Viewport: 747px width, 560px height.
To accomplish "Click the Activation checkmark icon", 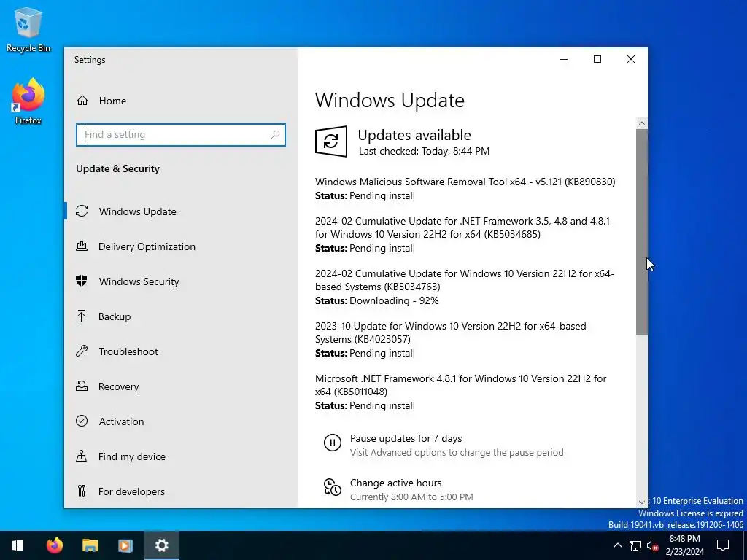I will (x=82, y=421).
